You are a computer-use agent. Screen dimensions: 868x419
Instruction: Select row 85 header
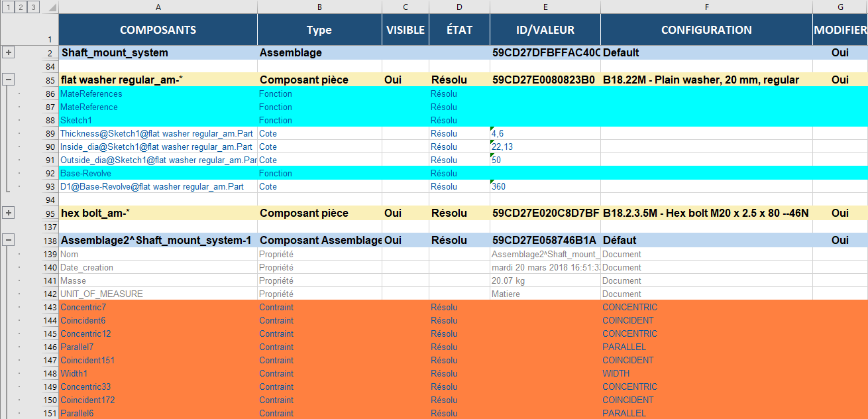[50, 80]
